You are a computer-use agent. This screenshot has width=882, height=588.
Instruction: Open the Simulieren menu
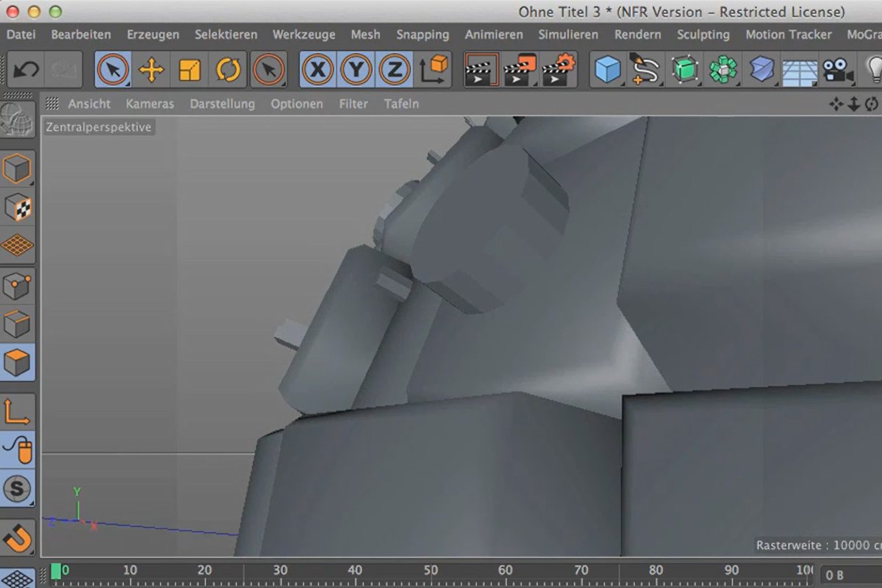coord(568,35)
